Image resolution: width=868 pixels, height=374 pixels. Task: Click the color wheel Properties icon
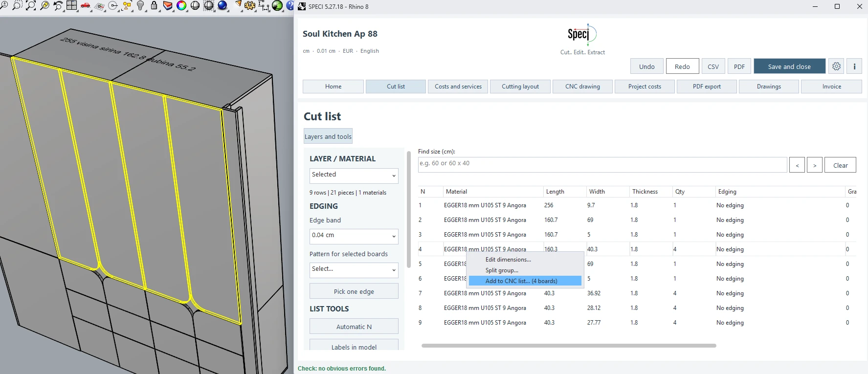coord(181,5)
